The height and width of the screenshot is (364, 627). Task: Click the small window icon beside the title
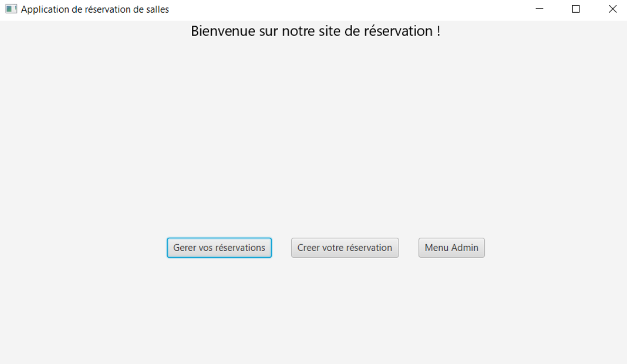11,9
